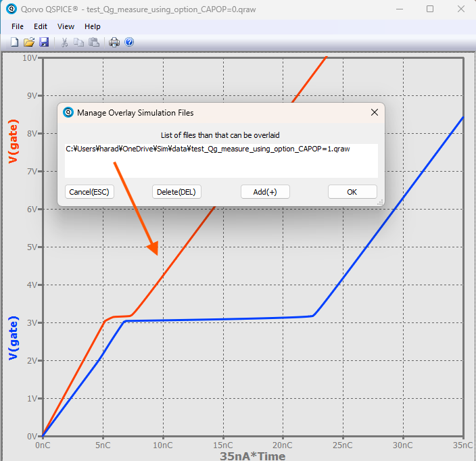Viewport: 476px width, 461px height.
Task: Open the Help menu
Action: pyautogui.click(x=93, y=26)
